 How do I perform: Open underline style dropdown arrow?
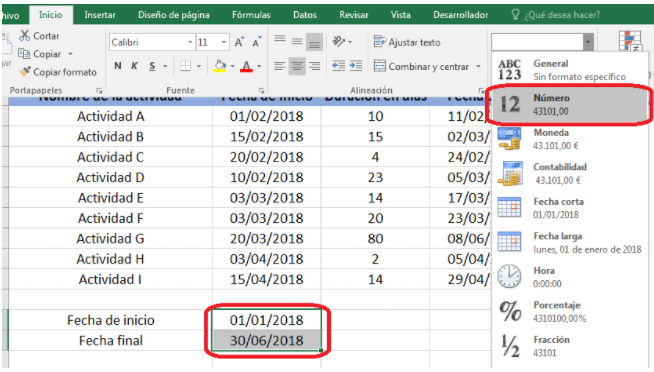165,66
